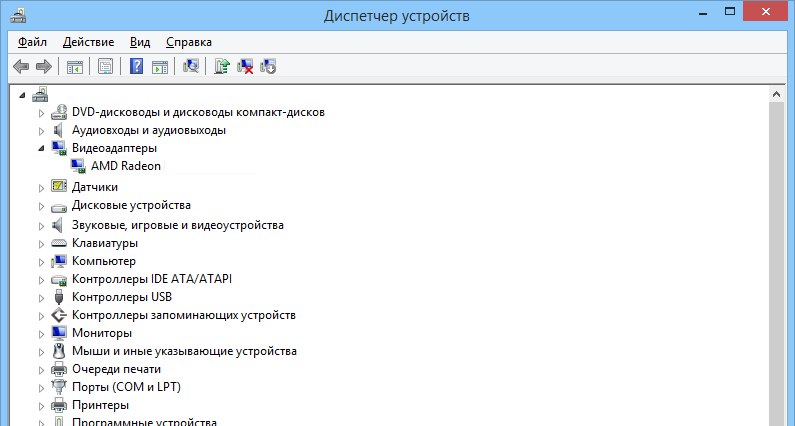The height and width of the screenshot is (426, 795).
Task: Expand the Дисковые устройства node
Action: 42,206
